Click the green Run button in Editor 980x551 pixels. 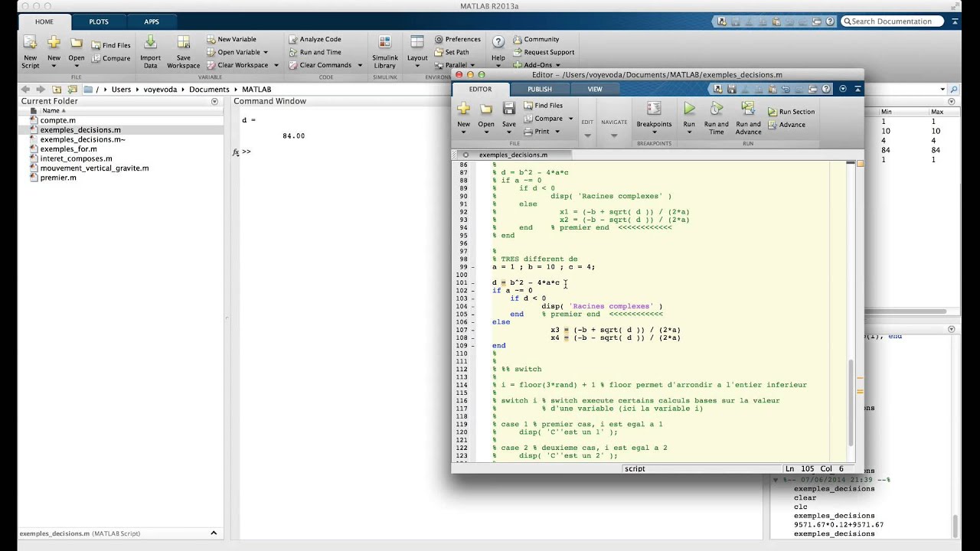point(689,109)
